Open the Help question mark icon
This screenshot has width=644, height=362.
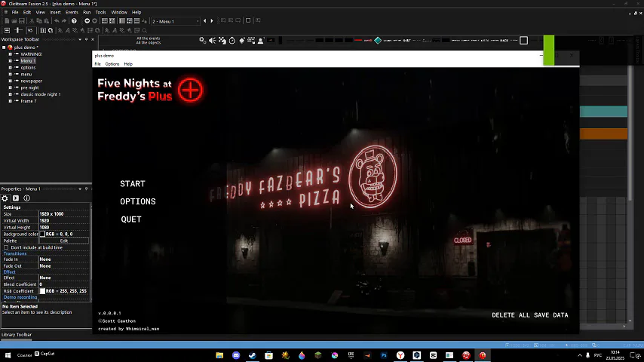pos(74,21)
